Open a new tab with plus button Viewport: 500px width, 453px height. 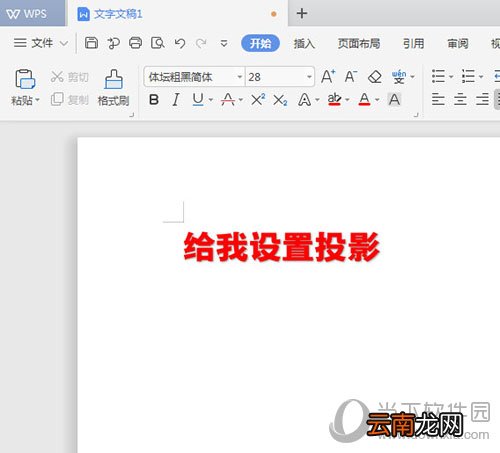point(302,13)
